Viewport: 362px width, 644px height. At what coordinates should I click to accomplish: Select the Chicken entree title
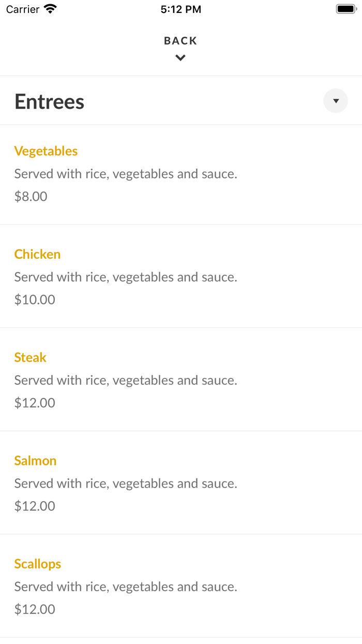[37, 254]
